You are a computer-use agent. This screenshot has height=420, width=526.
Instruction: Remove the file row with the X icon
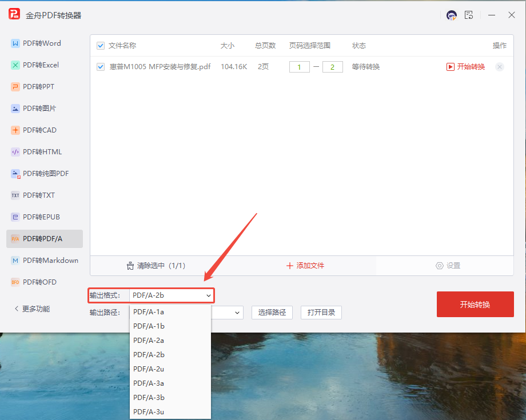(500, 67)
